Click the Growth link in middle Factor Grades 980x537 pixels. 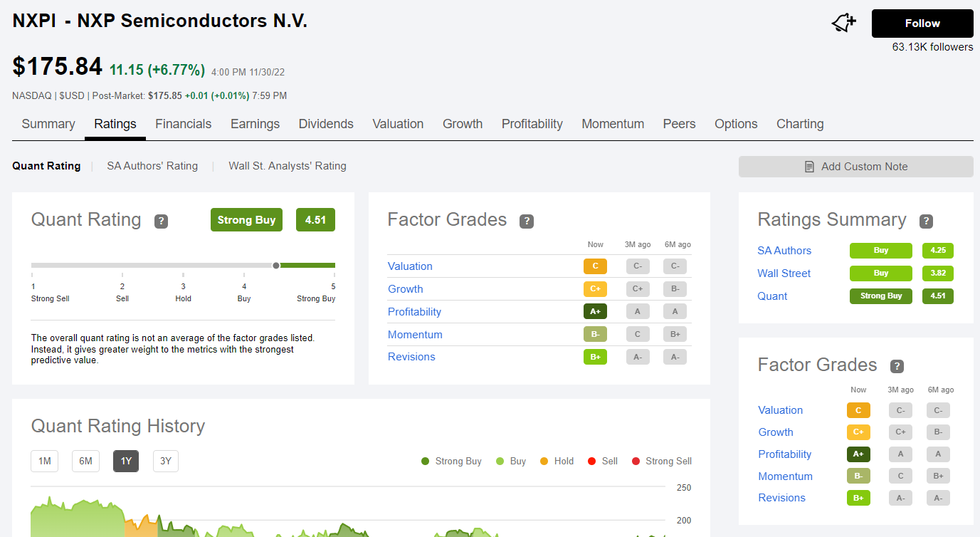(406, 289)
